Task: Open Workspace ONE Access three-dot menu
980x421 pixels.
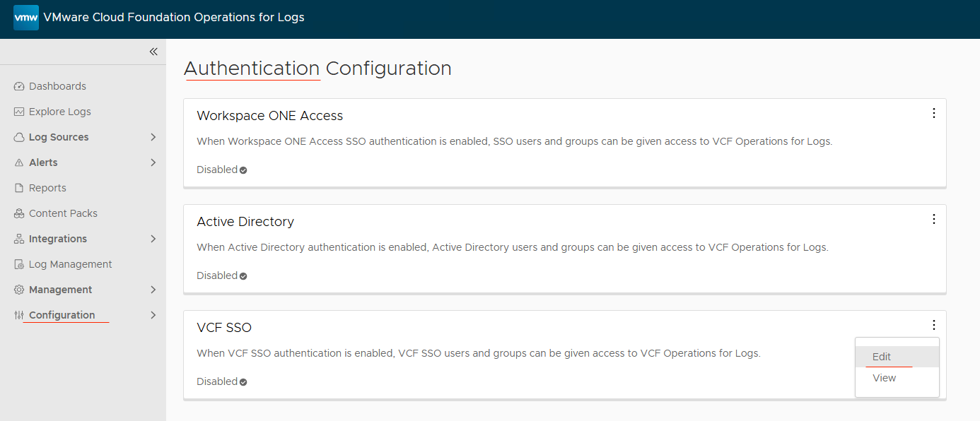Action: [933, 113]
